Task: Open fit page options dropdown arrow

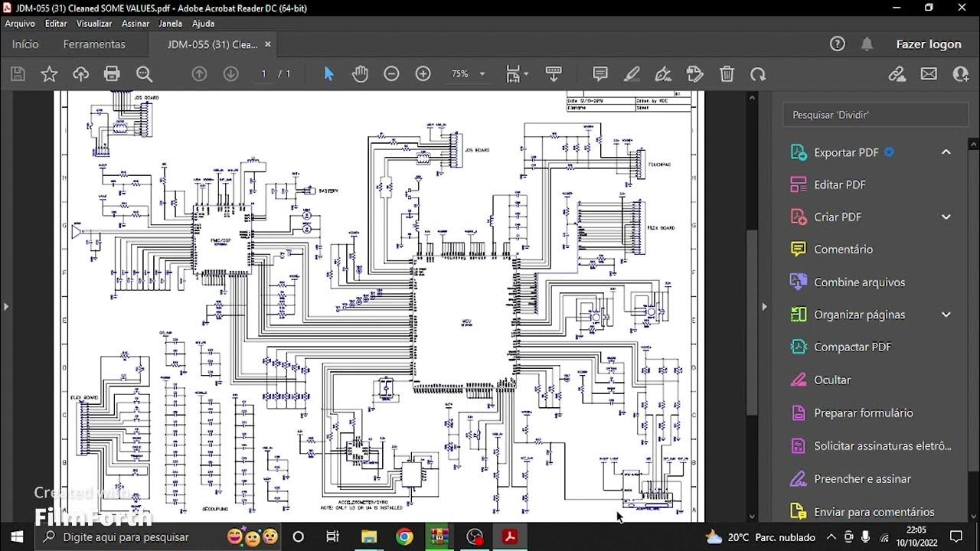Action: [526, 74]
